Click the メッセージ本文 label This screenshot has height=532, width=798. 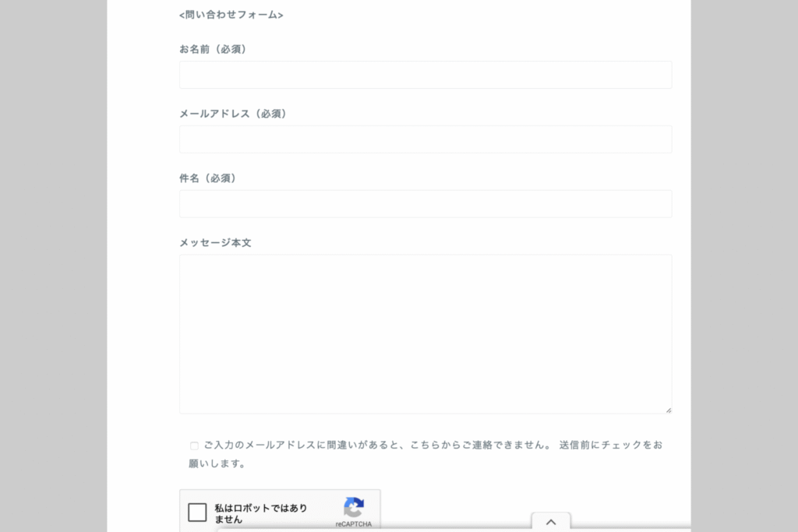215,243
